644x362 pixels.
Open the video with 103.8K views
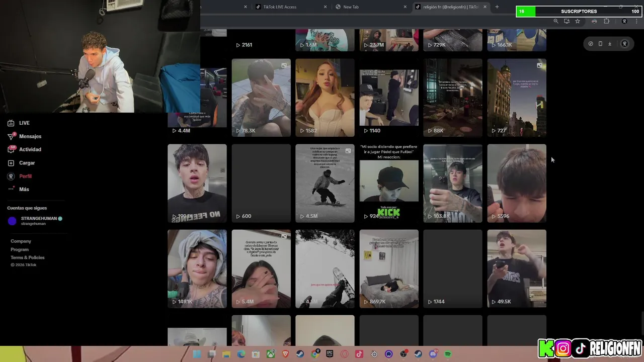coord(453,183)
